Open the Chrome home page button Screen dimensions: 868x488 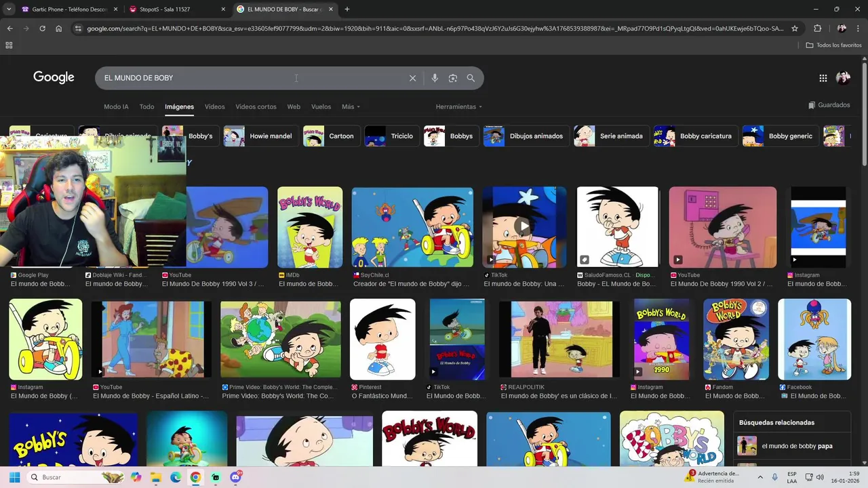58,28
